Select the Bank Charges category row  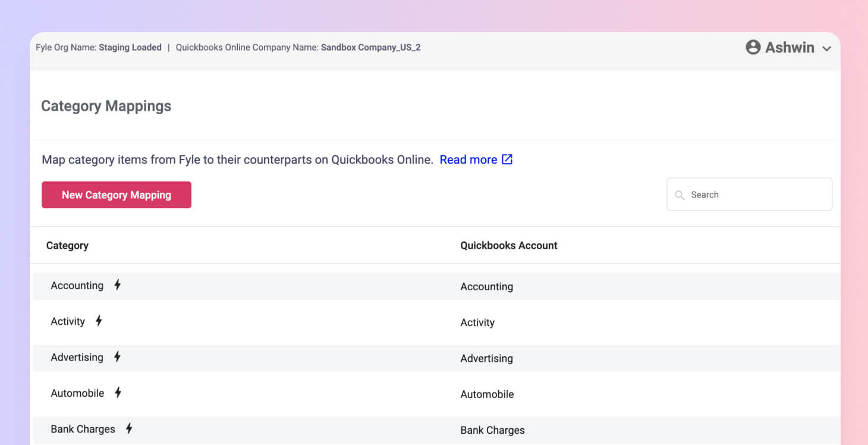click(436, 430)
